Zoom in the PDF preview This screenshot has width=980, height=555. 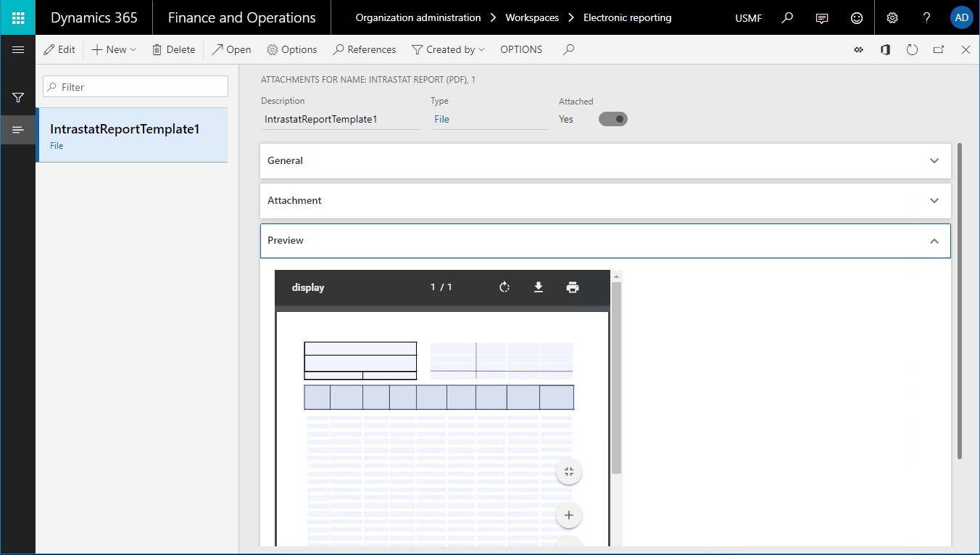[569, 515]
